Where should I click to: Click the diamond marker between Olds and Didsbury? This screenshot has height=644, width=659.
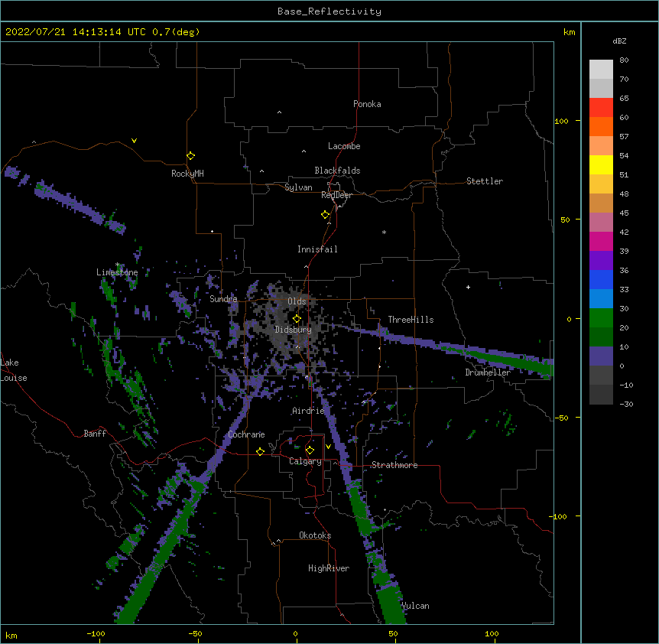pyautogui.click(x=297, y=319)
